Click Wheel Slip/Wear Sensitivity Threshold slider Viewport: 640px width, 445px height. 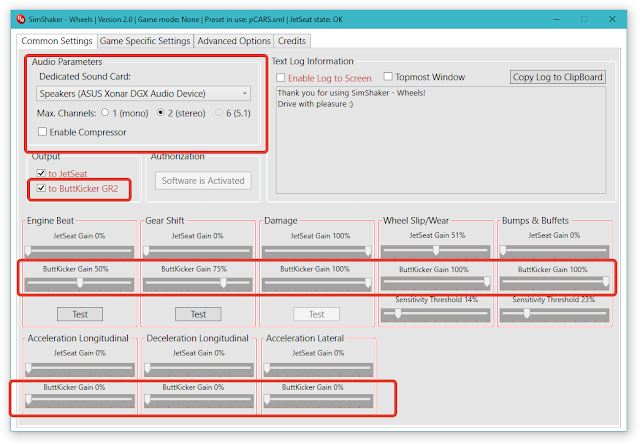click(436, 314)
